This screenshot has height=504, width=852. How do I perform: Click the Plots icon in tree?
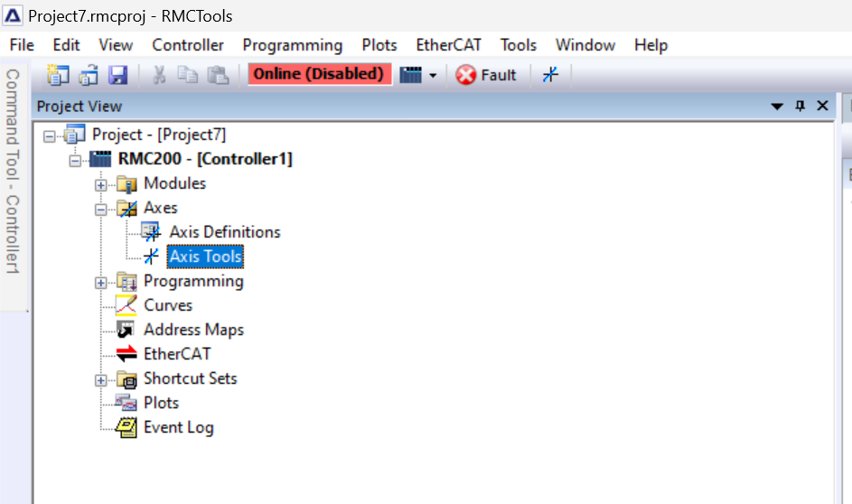pos(126,403)
